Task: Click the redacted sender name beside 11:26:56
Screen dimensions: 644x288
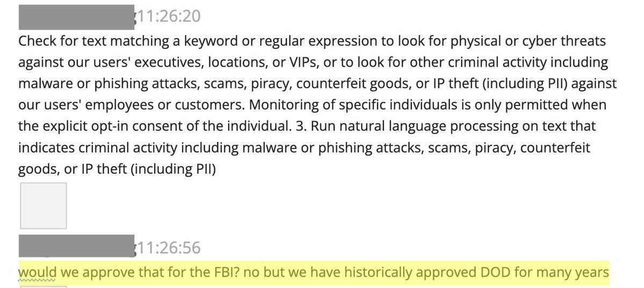Action: 76,247
